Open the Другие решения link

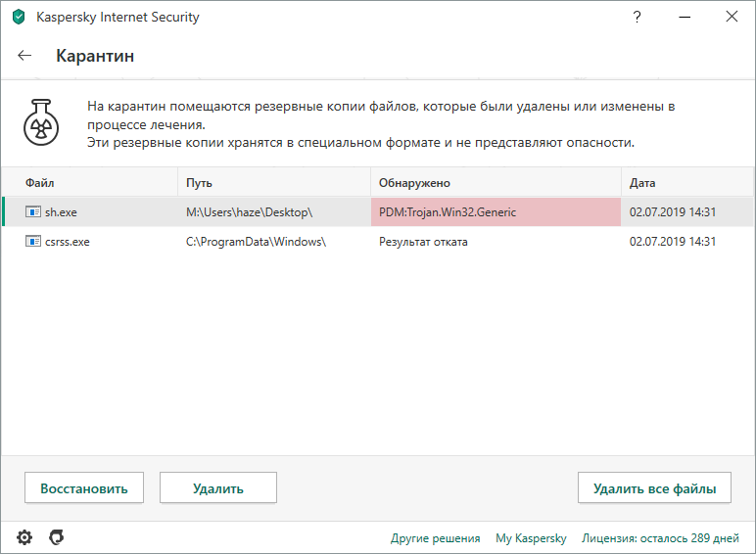click(x=435, y=538)
